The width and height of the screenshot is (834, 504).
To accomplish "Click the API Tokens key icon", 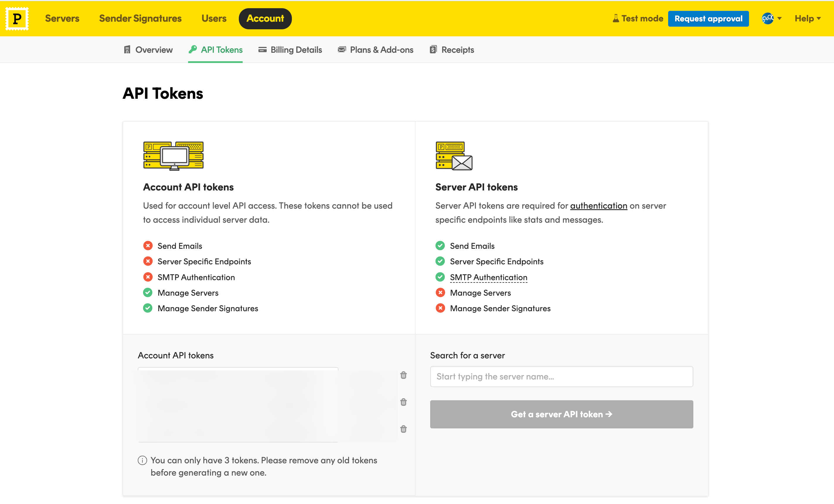I will 193,50.
